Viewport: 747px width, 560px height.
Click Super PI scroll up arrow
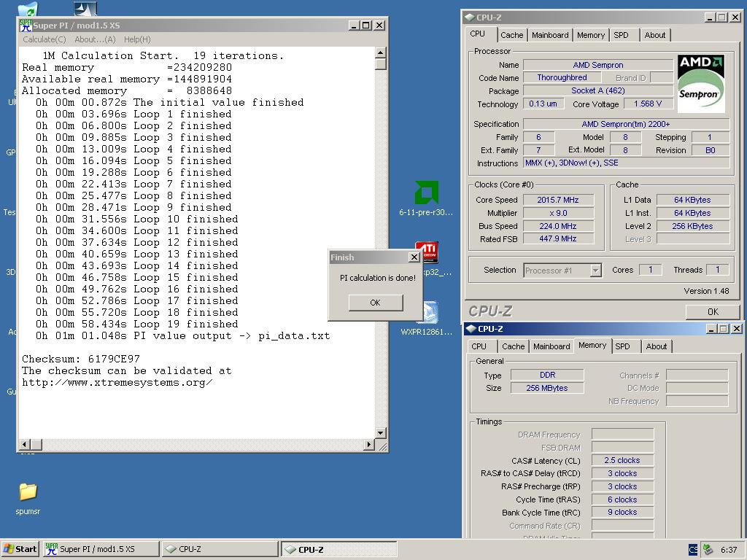point(380,52)
